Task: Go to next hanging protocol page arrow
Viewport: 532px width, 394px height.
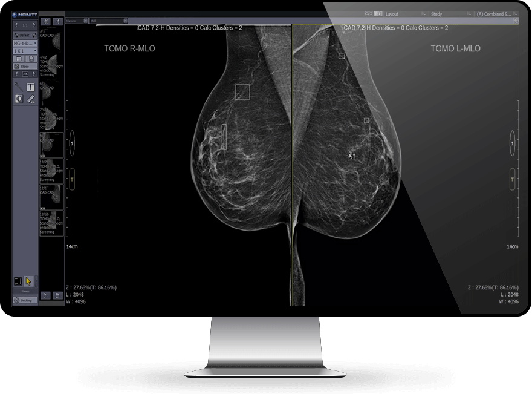Action: click(x=34, y=24)
